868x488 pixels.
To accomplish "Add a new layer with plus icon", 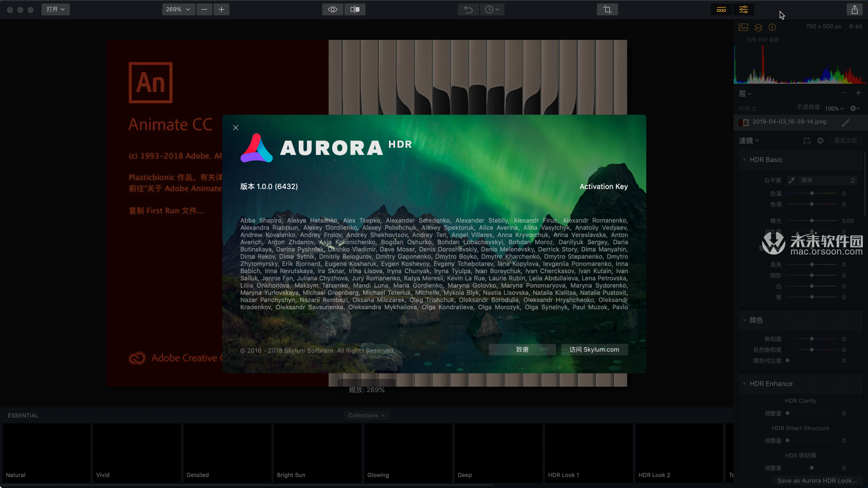I will [x=858, y=93].
